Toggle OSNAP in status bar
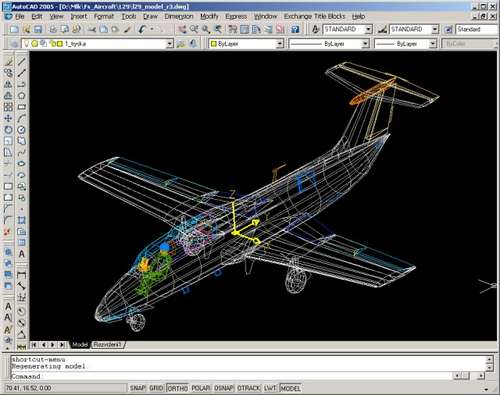Screen dimensions: 500x395 [223, 388]
